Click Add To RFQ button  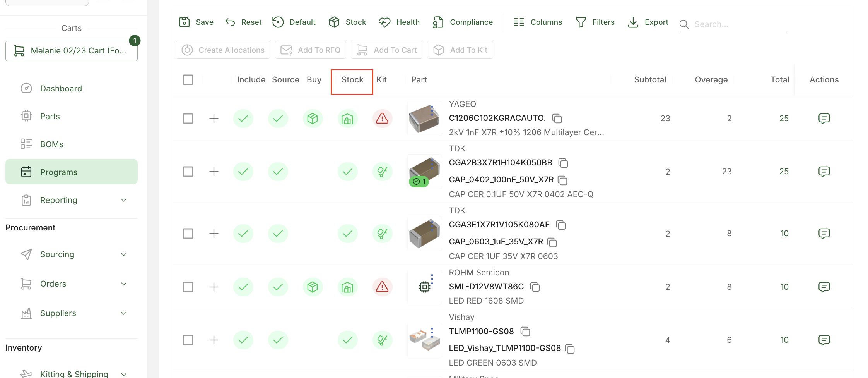[310, 50]
